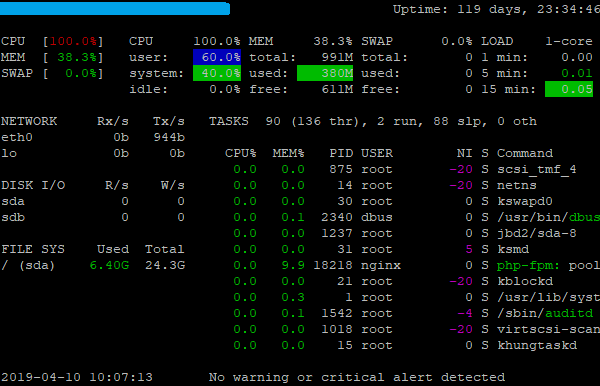Viewport: 600px width, 386px height.
Task: Click the sda disk row name
Action: click(x=13, y=202)
